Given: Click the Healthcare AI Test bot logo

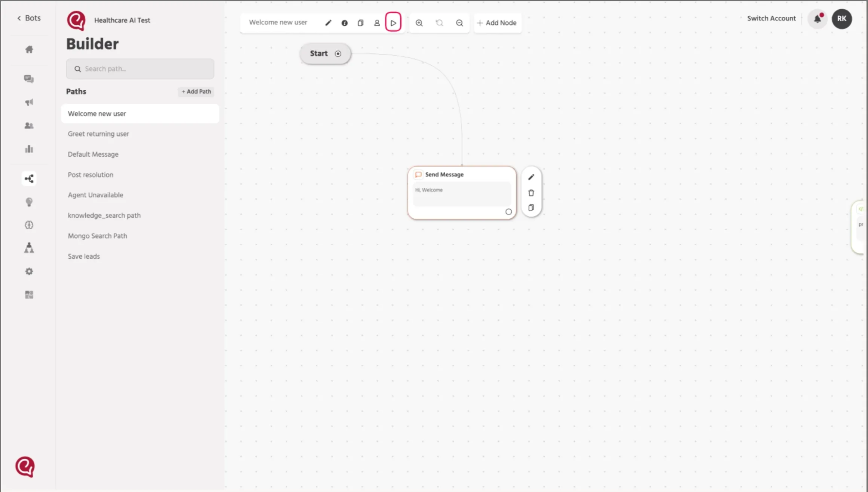Looking at the screenshot, I should click(76, 21).
